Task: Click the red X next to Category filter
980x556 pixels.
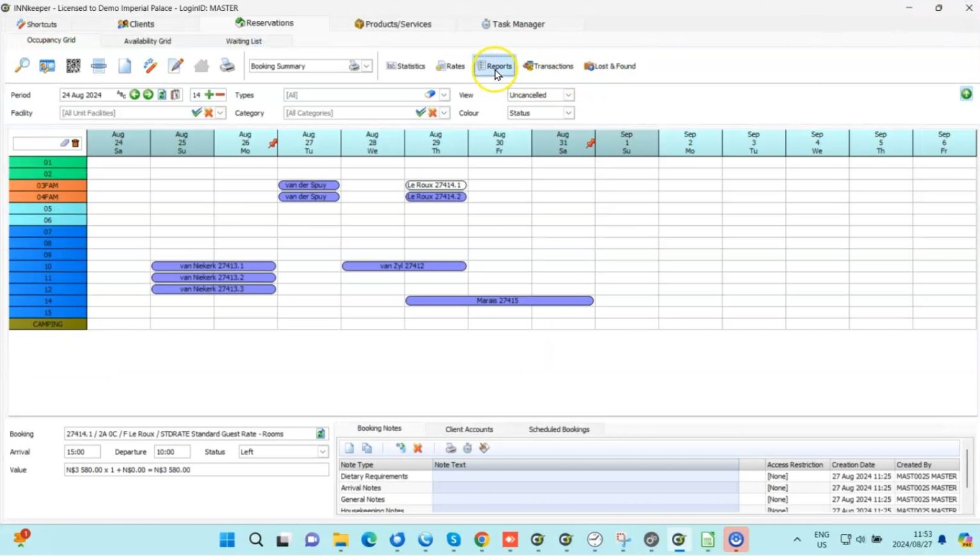Action: (x=433, y=113)
